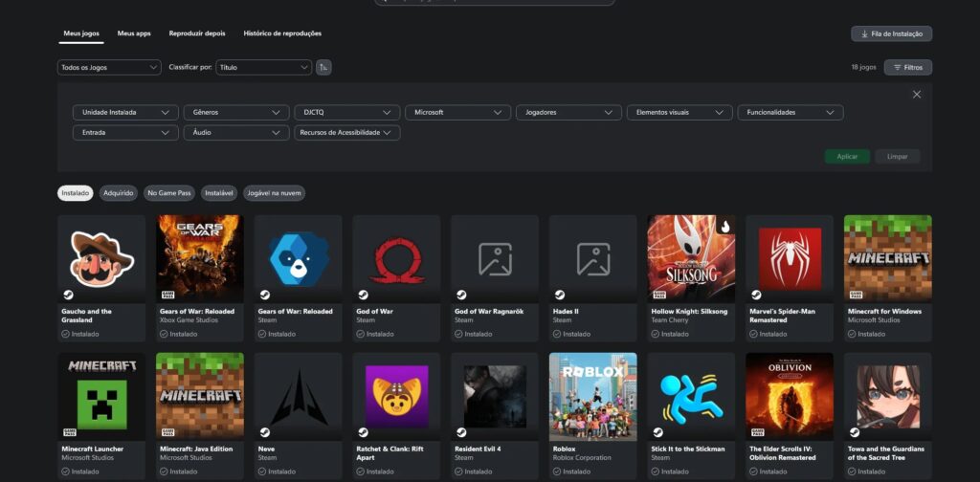
Task: Toggle the Adquirido filter chip
Action: pos(119,193)
